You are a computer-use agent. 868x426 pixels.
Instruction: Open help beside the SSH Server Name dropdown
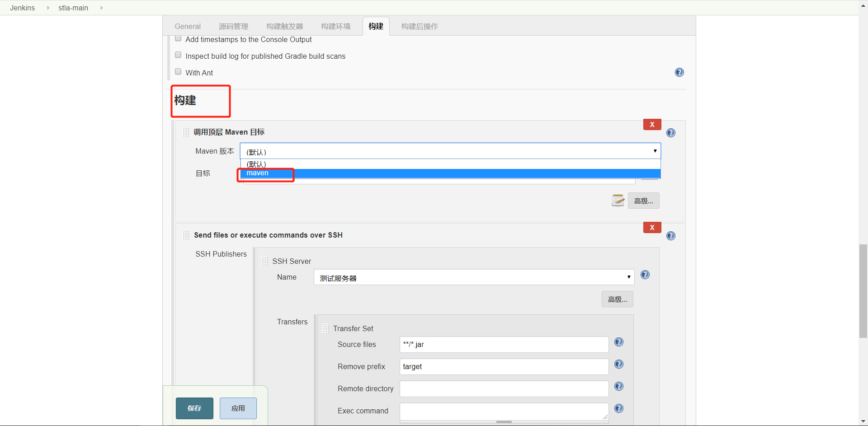645,275
